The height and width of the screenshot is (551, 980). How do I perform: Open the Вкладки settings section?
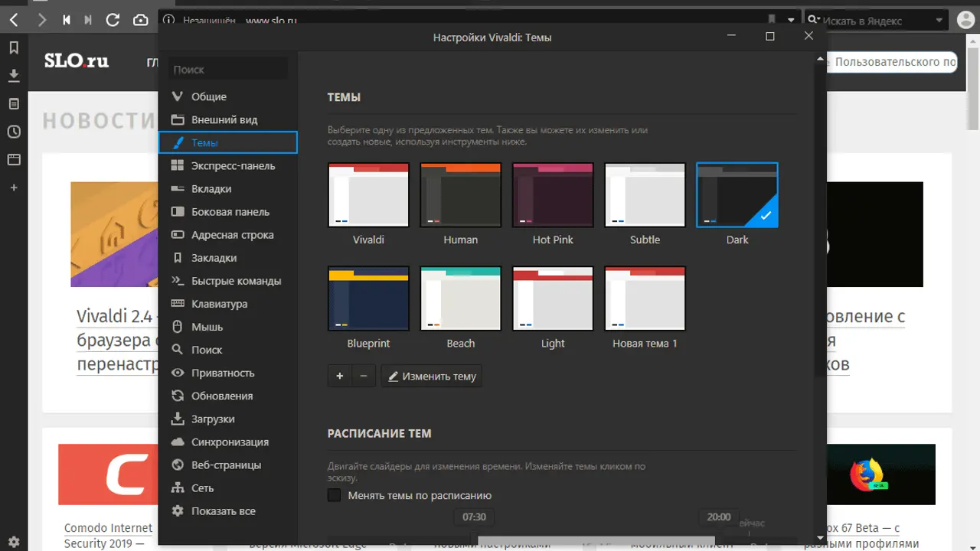coord(211,189)
